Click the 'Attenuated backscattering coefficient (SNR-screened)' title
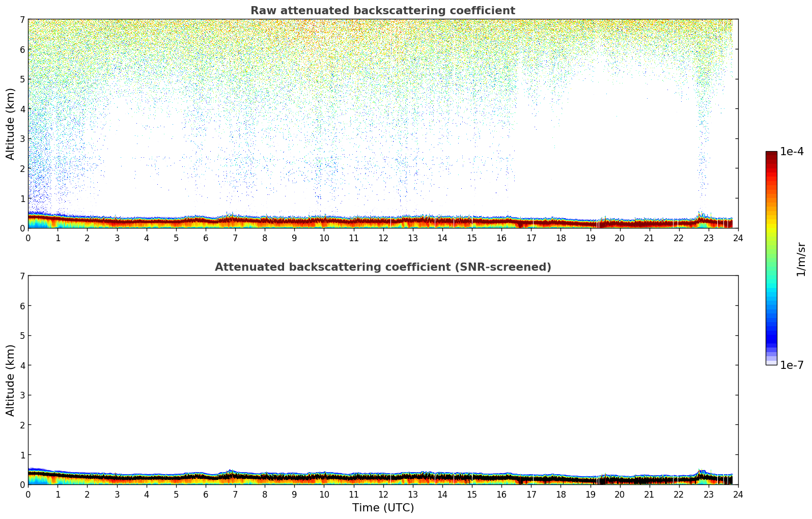812x519 pixels. coord(383,267)
